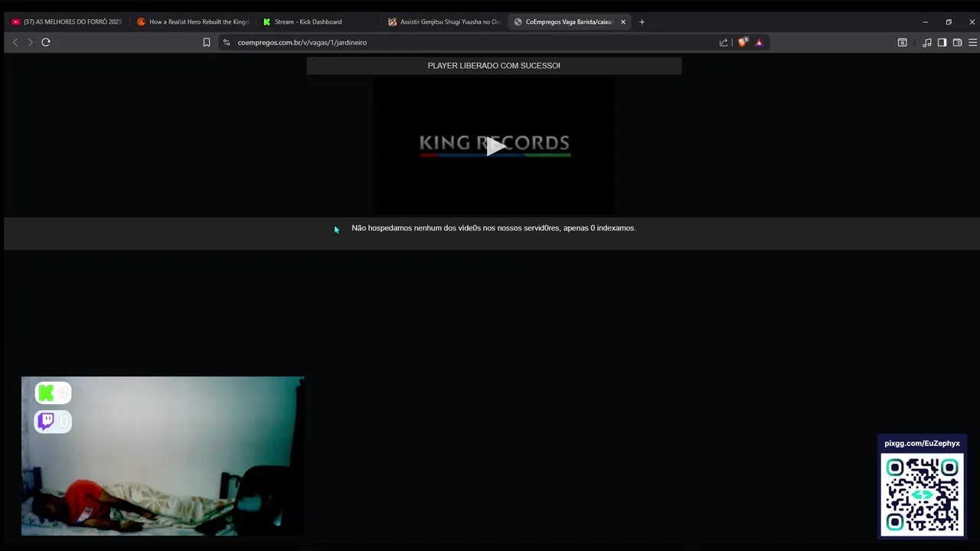Open Brave Wallet

(x=957, y=42)
